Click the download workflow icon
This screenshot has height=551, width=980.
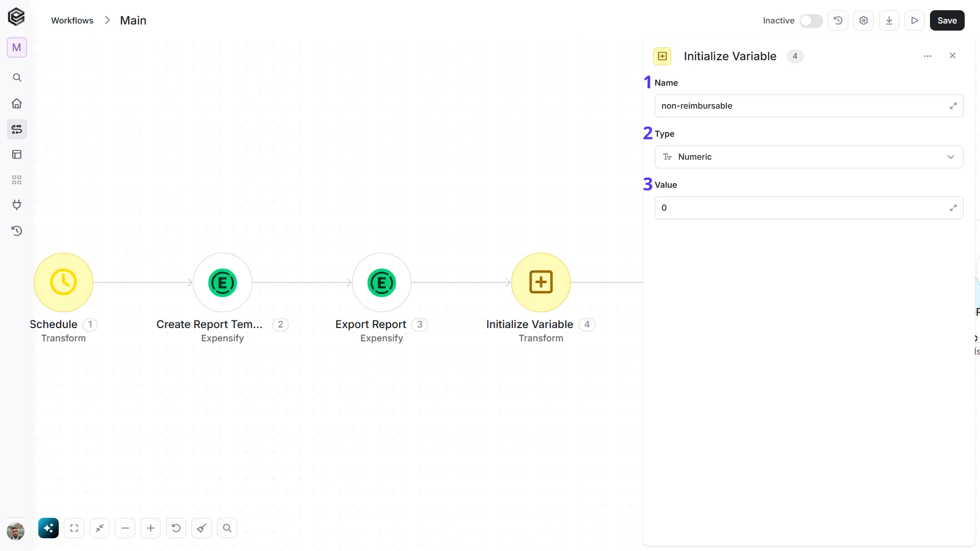pyautogui.click(x=889, y=20)
